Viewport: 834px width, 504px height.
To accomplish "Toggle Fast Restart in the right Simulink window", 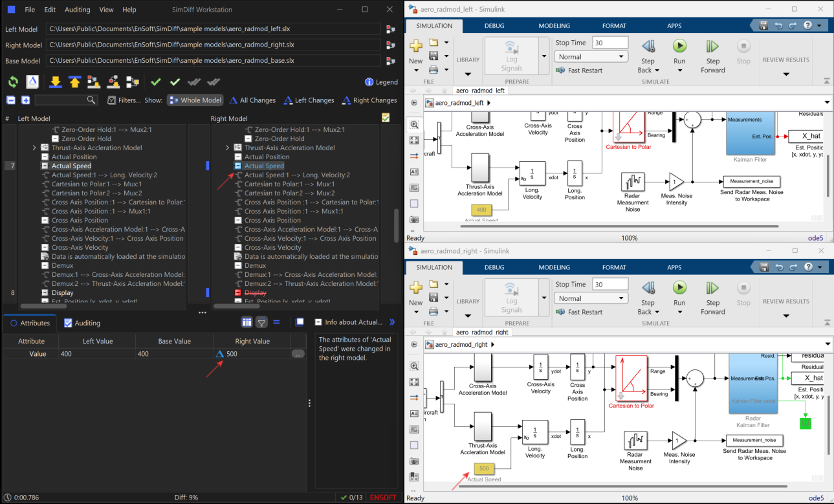I will coord(578,312).
